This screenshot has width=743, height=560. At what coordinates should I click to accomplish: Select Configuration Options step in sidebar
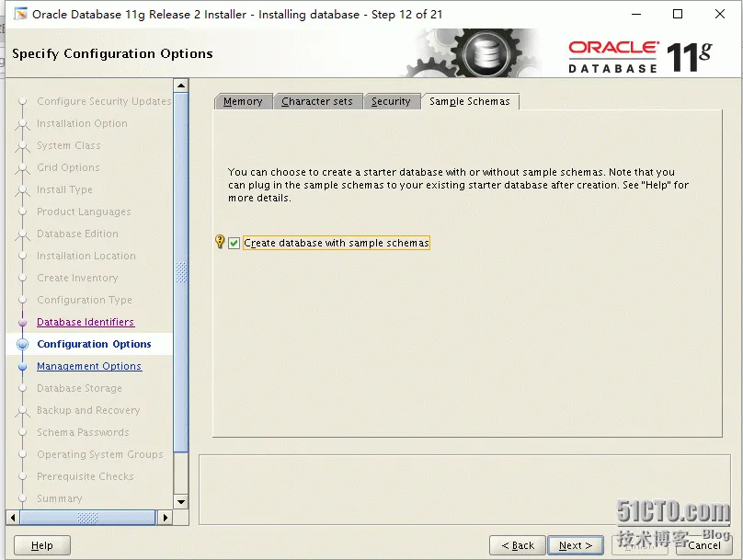pos(94,344)
